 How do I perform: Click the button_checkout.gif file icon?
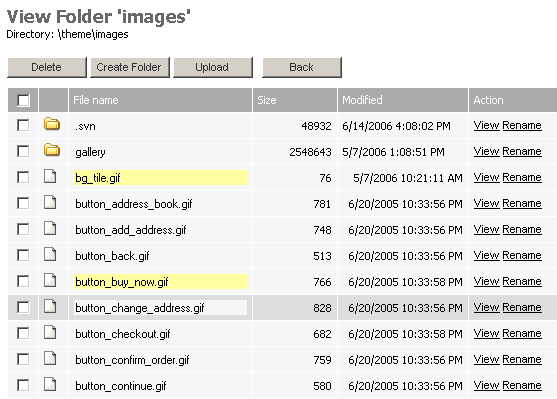pyautogui.click(x=50, y=332)
